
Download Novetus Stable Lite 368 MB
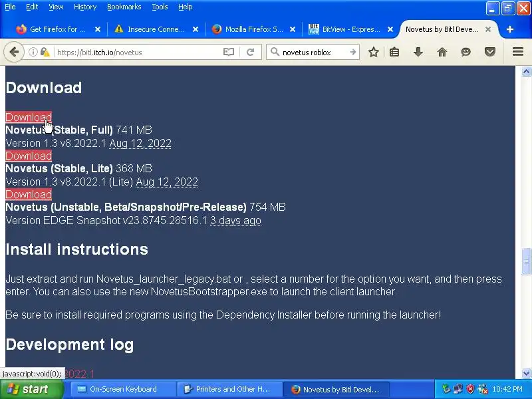29,156
